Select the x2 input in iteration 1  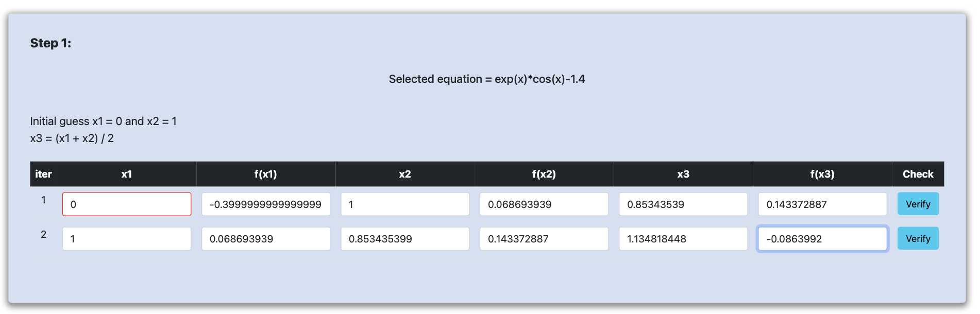tap(405, 204)
